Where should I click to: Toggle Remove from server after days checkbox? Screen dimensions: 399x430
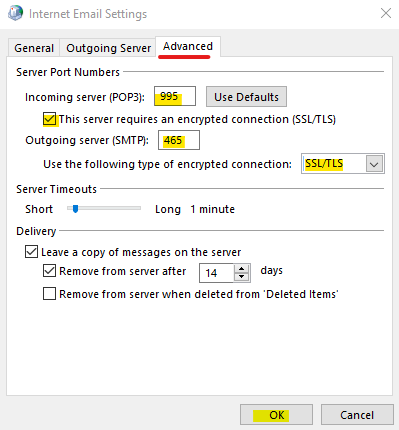(x=49, y=271)
